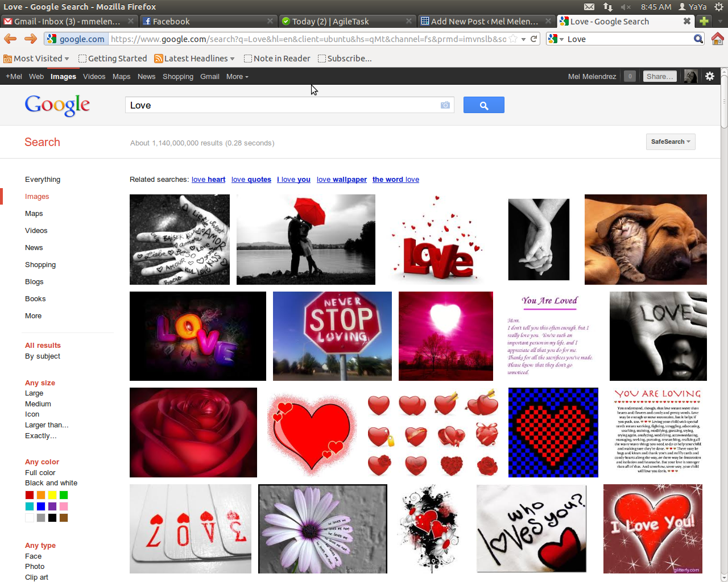Click the browser forward arrow
The height and width of the screenshot is (582, 728).
31,39
